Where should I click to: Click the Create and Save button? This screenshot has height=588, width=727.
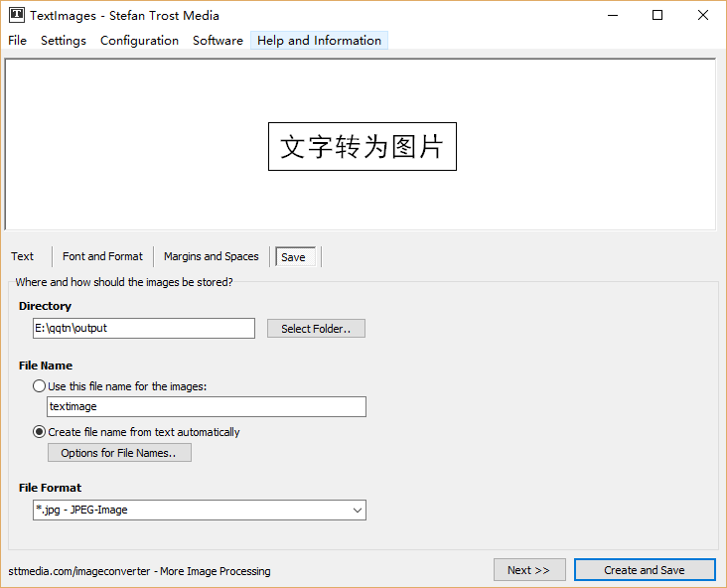pos(644,570)
